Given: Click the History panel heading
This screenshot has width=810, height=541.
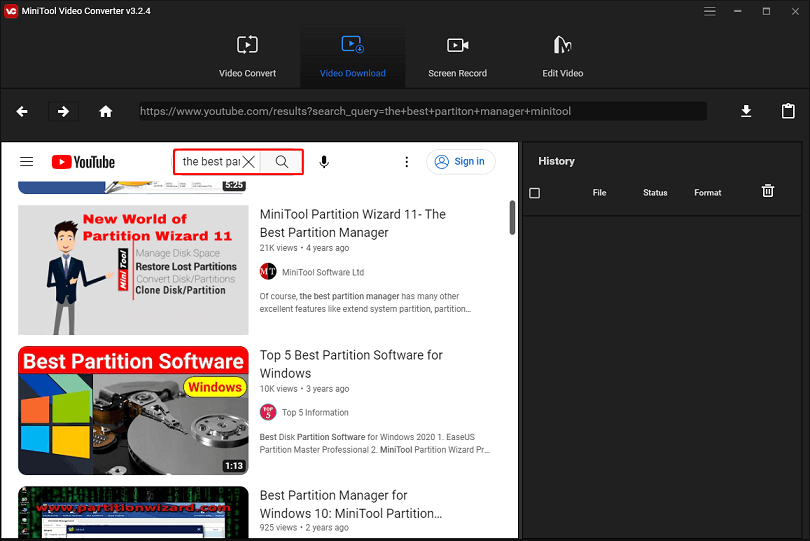Looking at the screenshot, I should coord(556,161).
